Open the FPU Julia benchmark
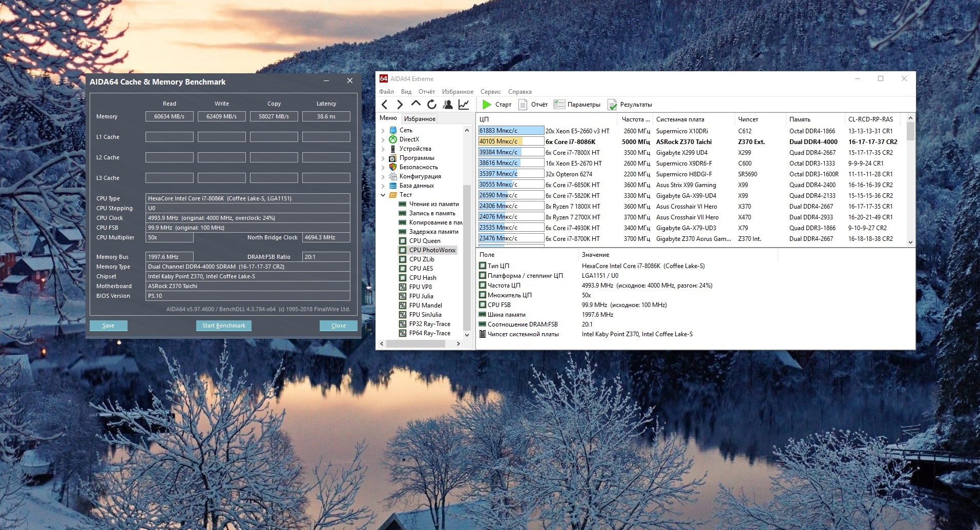The width and height of the screenshot is (980, 530). [x=421, y=296]
